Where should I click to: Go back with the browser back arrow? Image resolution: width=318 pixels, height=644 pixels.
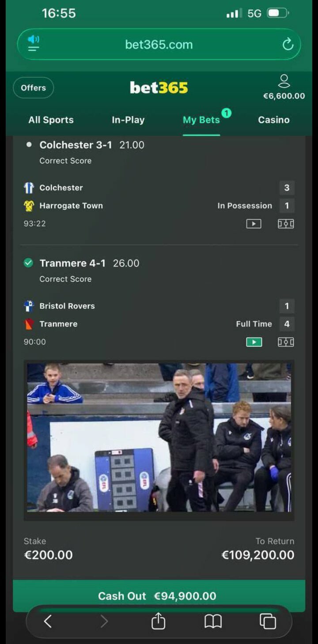[48, 621]
